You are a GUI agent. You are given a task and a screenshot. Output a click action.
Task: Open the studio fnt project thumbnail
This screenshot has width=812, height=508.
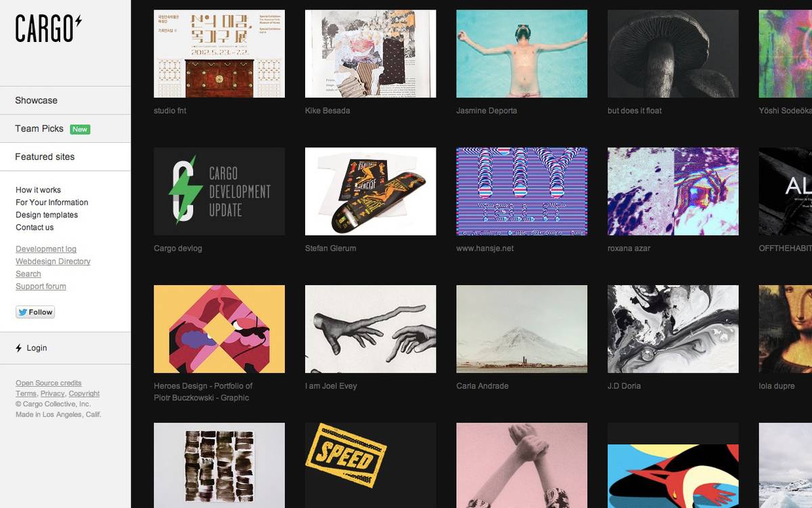(x=219, y=54)
